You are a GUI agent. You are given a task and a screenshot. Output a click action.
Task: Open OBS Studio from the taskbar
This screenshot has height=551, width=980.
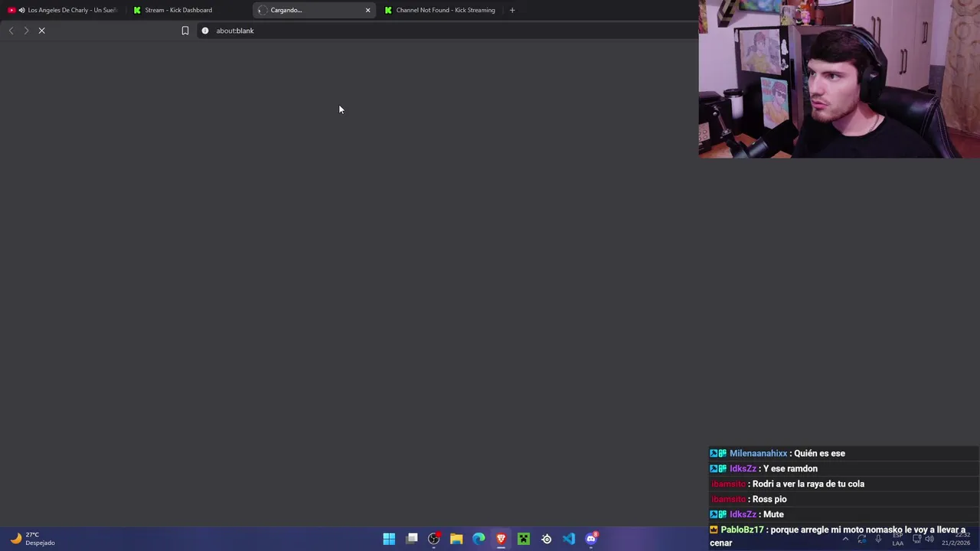click(x=434, y=539)
